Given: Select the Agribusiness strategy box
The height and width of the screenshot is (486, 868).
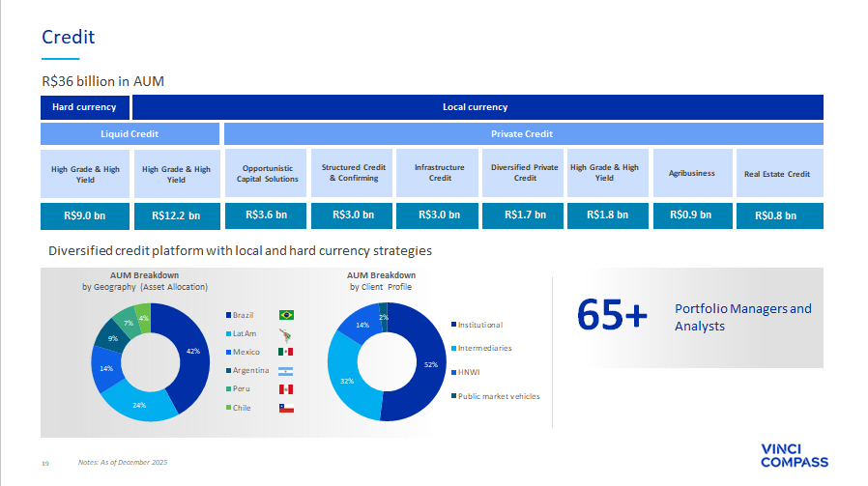Looking at the screenshot, I should tap(691, 173).
